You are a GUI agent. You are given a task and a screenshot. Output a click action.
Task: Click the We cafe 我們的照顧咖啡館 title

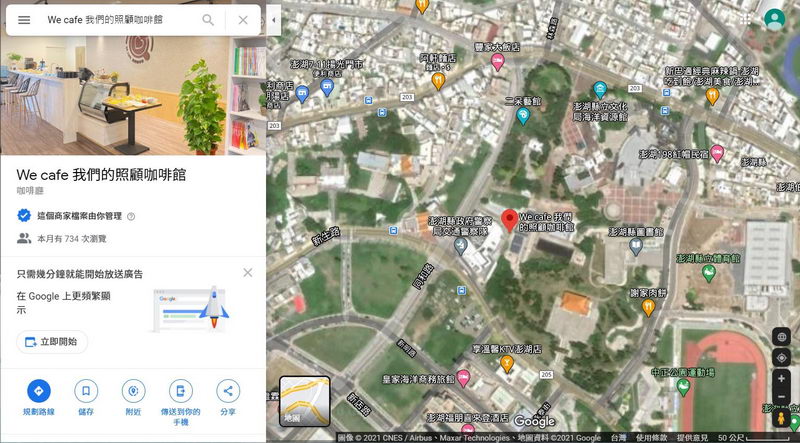pyautogui.click(x=101, y=175)
